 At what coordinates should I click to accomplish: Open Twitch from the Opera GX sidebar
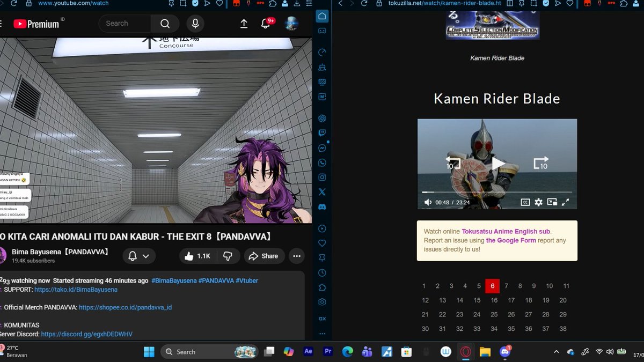point(322,132)
